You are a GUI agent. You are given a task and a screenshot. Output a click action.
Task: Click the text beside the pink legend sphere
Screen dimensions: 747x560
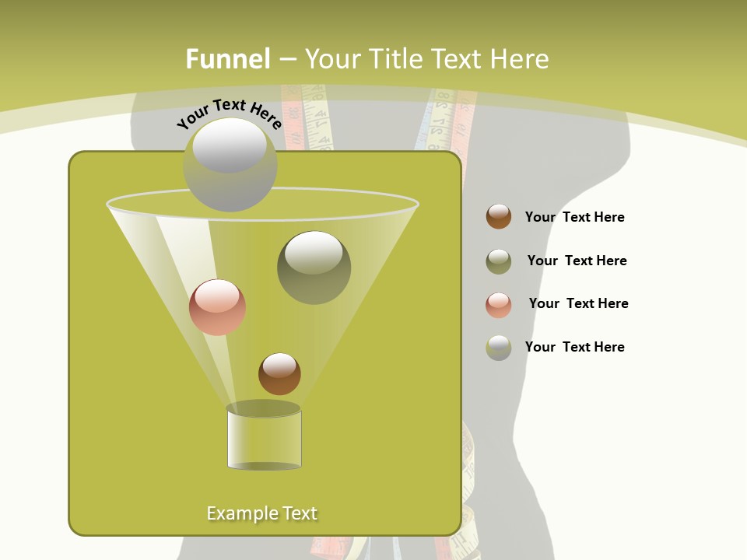(578, 303)
